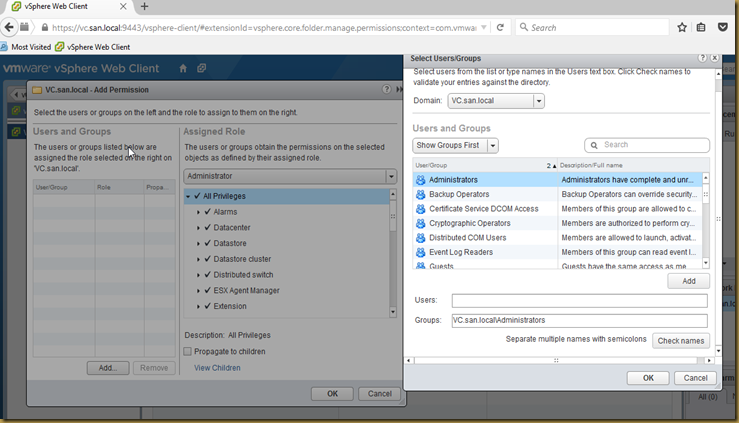Click search magnifier in users search box
Image resolution: width=739 pixels, height=423 pixels.
coord(594,145)
